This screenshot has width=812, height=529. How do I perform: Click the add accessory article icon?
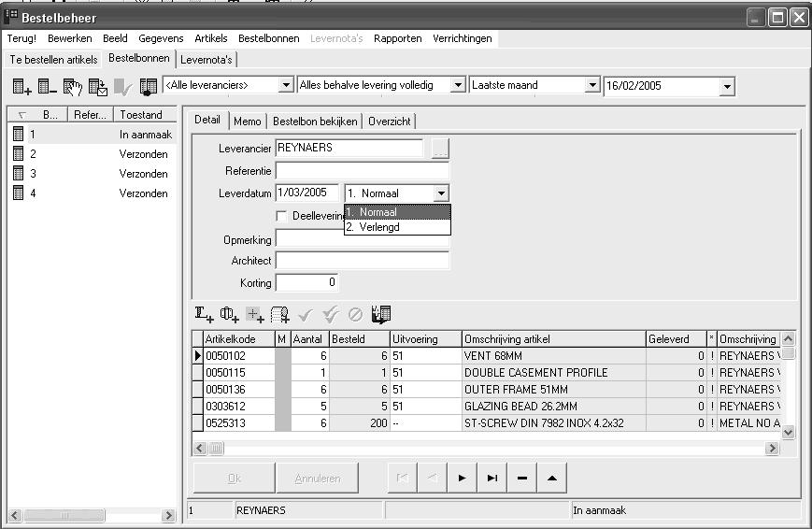(x=229, y=314)
